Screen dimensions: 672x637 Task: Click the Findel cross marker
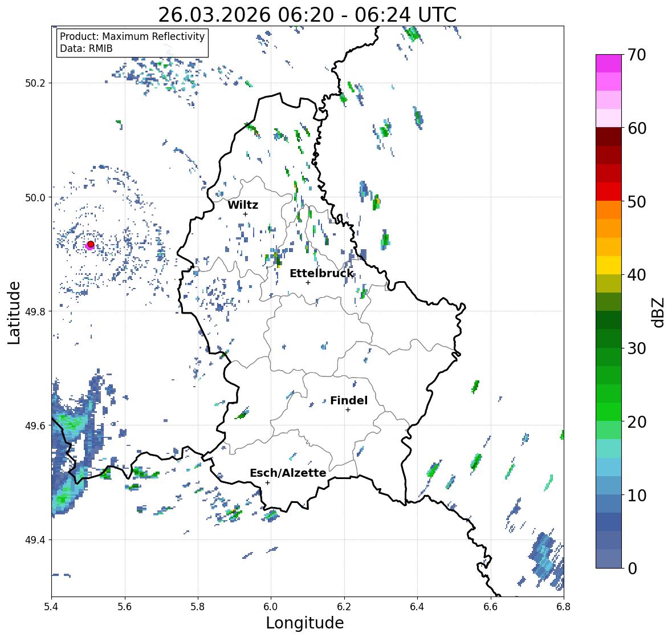click(348, 410)
